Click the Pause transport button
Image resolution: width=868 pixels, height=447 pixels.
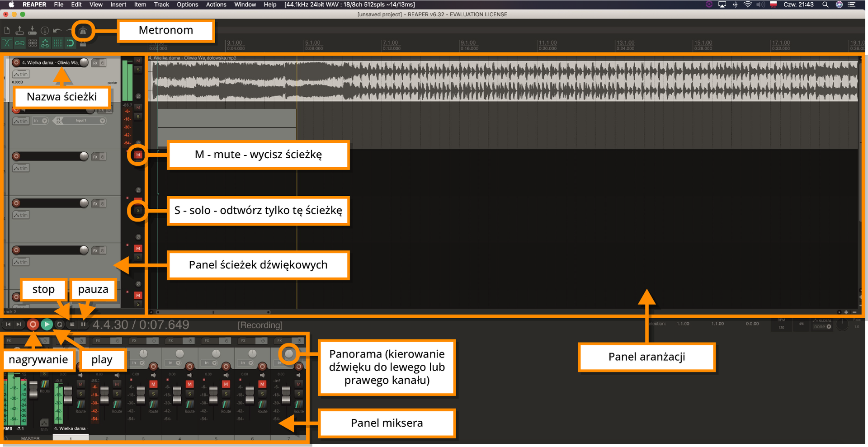coord(83,325)
